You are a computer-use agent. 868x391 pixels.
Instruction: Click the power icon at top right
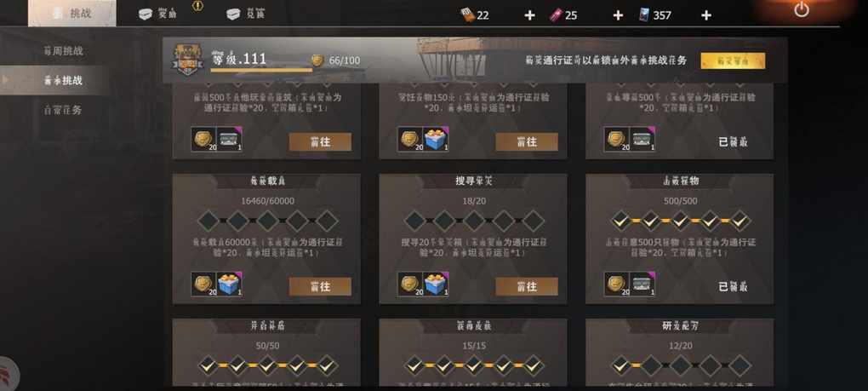pos(801,9)
